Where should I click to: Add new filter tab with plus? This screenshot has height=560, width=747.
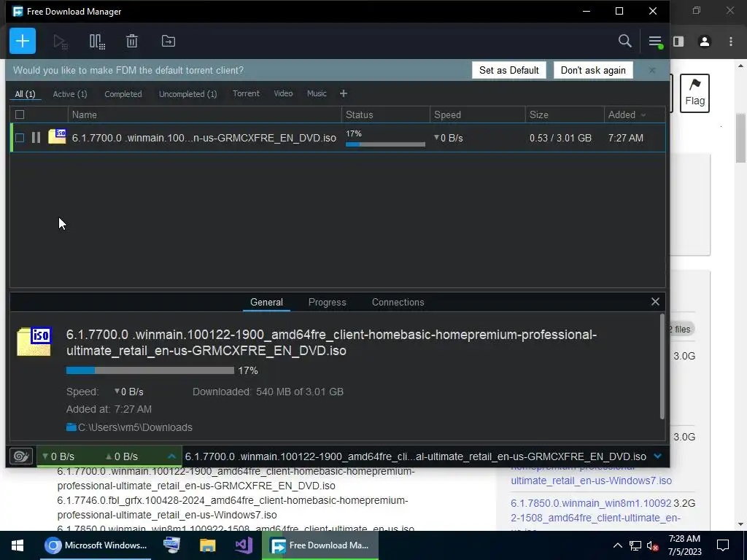(x=344, y=94)
